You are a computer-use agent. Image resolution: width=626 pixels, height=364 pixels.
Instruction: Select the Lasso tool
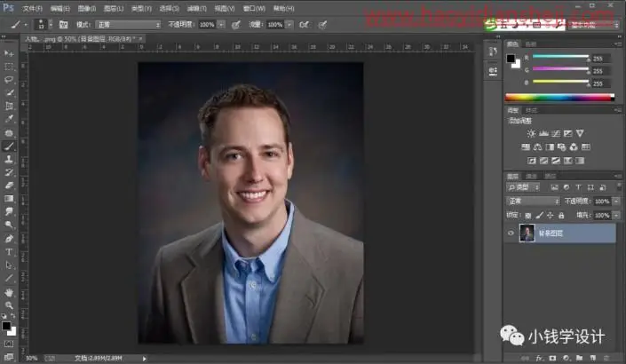pos(9,79)
